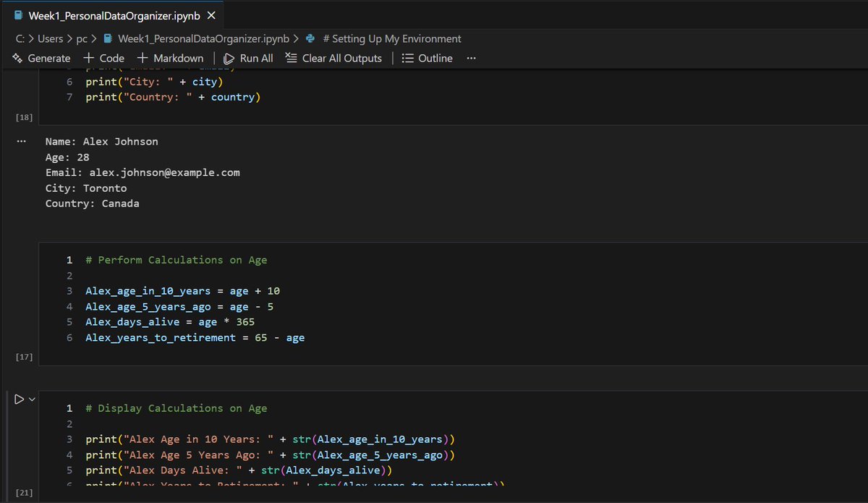Open the Users breadcrumb segment
Screen dimensions: 868x503
(51, 38)
